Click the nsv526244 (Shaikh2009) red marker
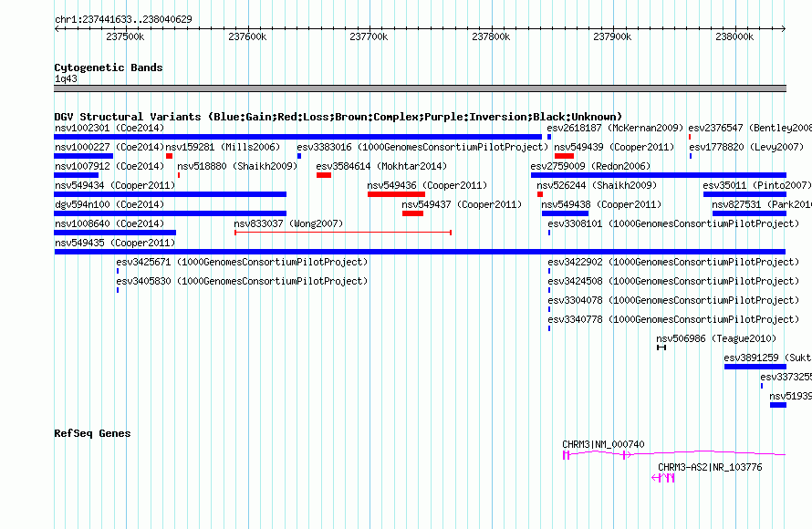This screenshot has width=812, height=529. 540,194
